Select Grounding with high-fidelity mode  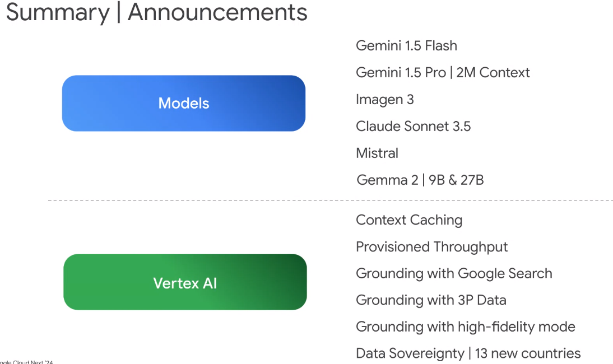click(465, 327)
